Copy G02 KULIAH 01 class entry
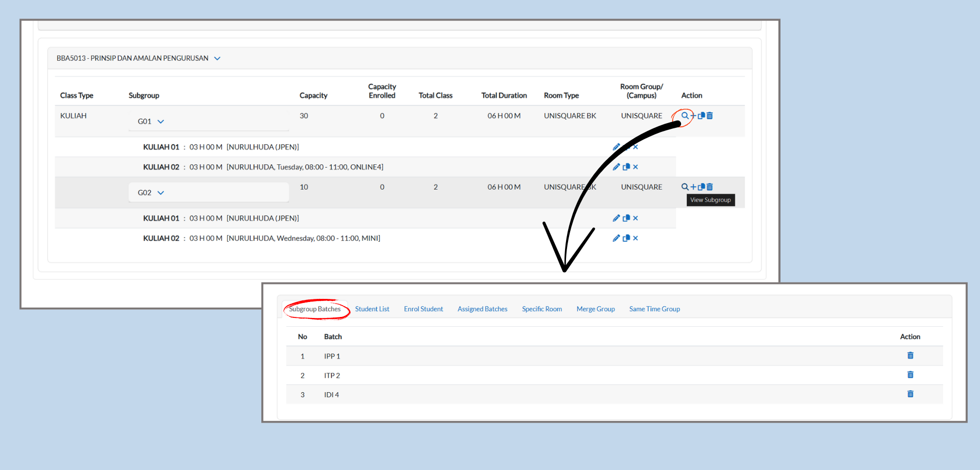Viewport: 980px width, 470px height. click(626, 218)
